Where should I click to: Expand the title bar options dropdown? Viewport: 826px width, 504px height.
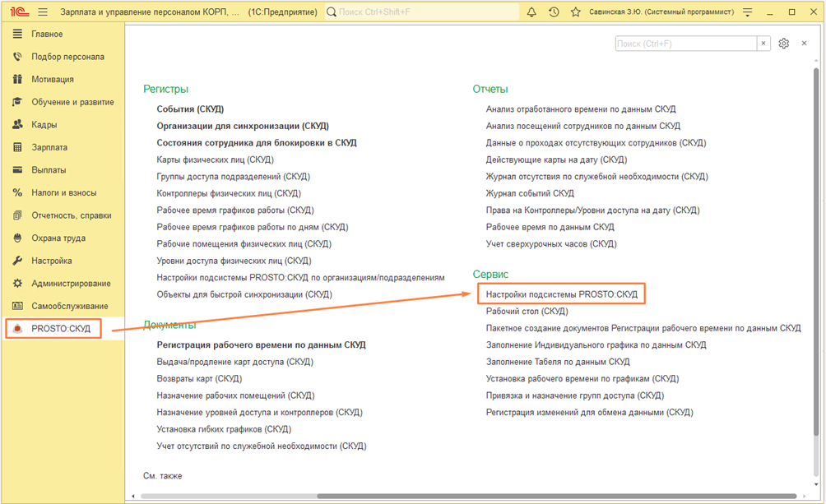pos(747,12)
